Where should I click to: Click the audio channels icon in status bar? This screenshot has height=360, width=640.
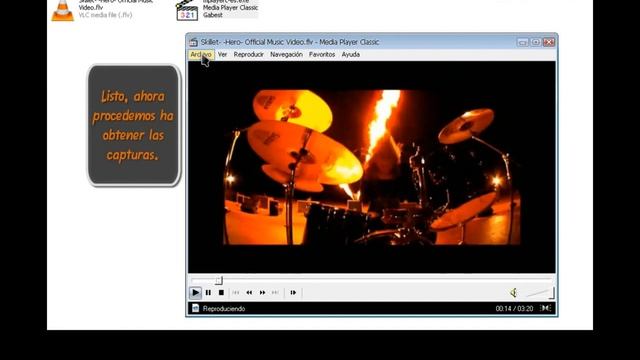tap(546, 308)
